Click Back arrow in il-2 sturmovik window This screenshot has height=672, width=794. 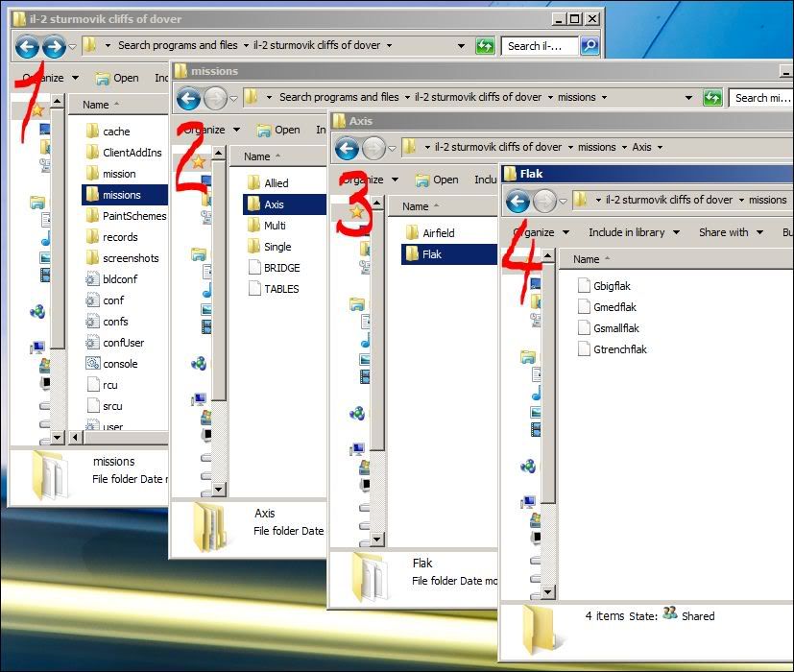27,47
